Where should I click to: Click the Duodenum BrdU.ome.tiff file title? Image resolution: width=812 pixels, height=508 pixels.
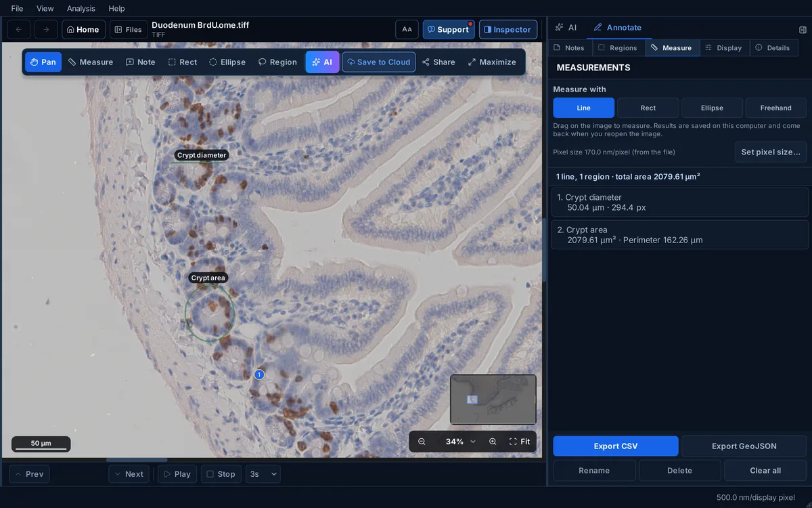(200, 25)
